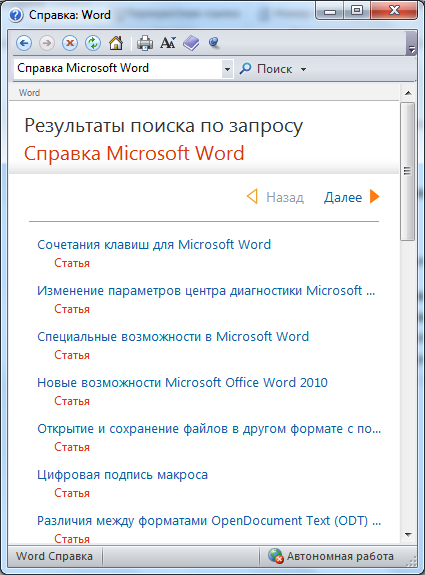
Task: Click the search query input field
Action: (x=118, y=69)
